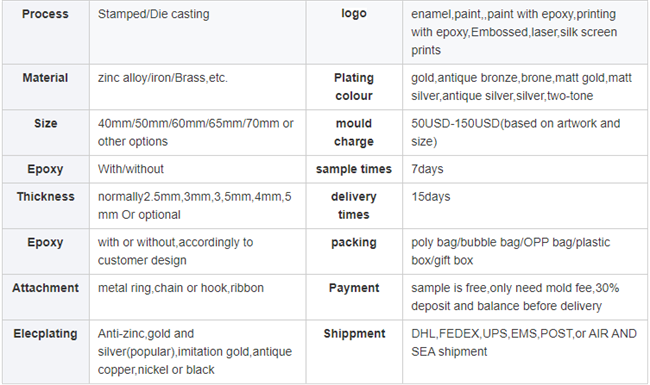Select the Payment terms description cell
The height and width of the screenshot is (385, 650).
(x=525, y=297)
